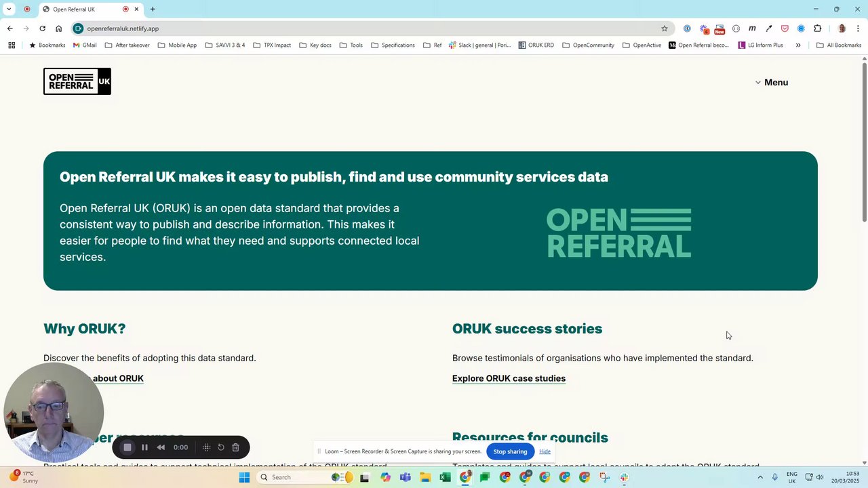The image size is (868, 488).
Task: Click the browser back arrow
Action: tap(9, 28)
